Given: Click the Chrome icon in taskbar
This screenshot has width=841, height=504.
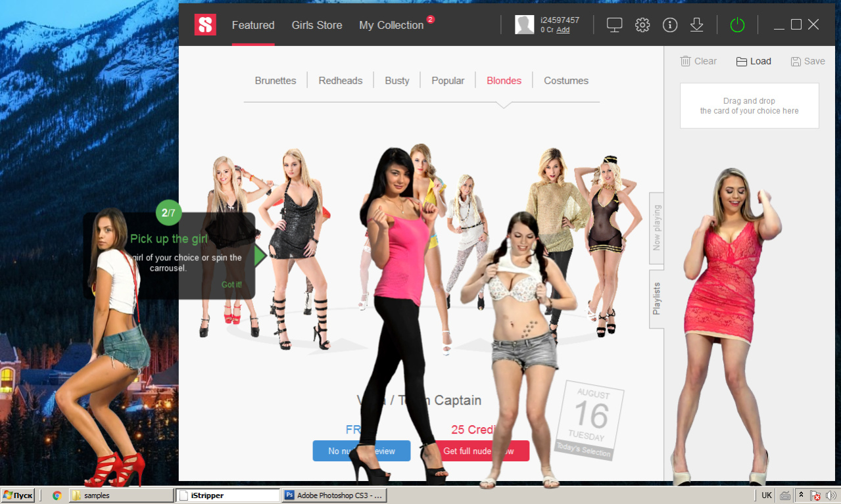Looking at the screenshot, I should click(x=57, y=495).
